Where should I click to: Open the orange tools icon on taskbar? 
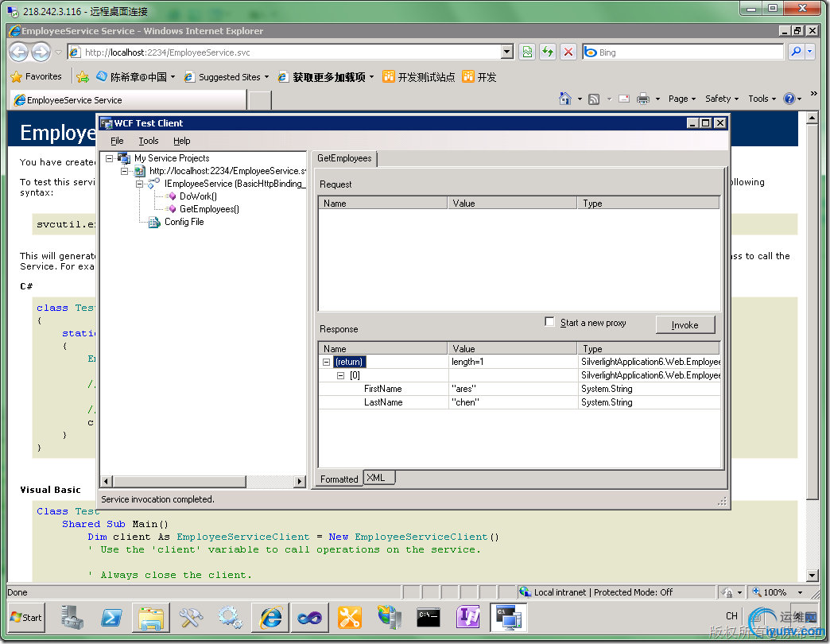(349, 618)
